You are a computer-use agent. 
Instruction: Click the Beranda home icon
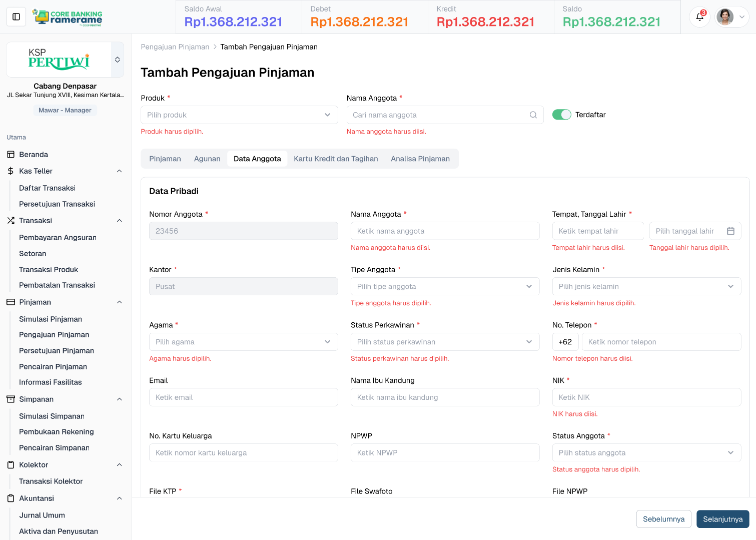[11, 155]
